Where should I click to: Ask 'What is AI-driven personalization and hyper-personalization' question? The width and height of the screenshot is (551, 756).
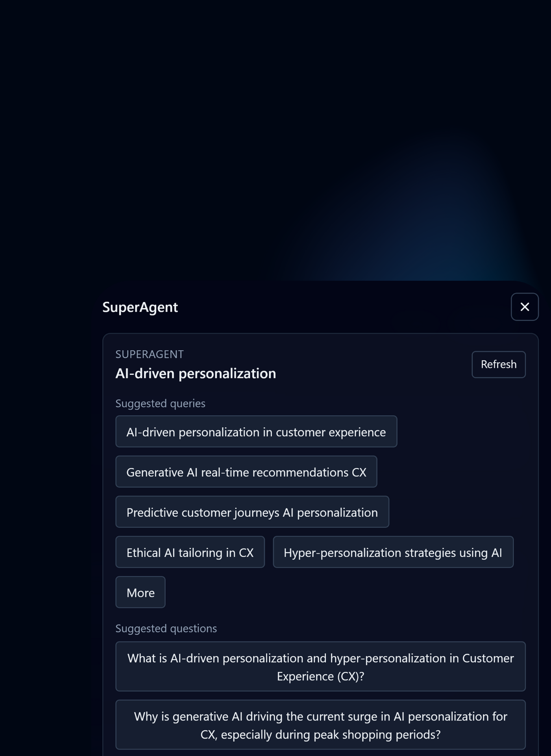320,666
